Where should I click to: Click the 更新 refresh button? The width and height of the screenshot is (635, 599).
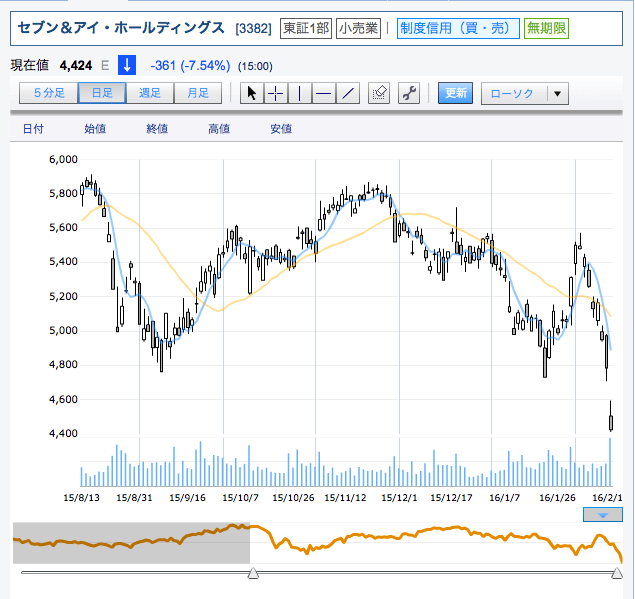click(456, 93)
